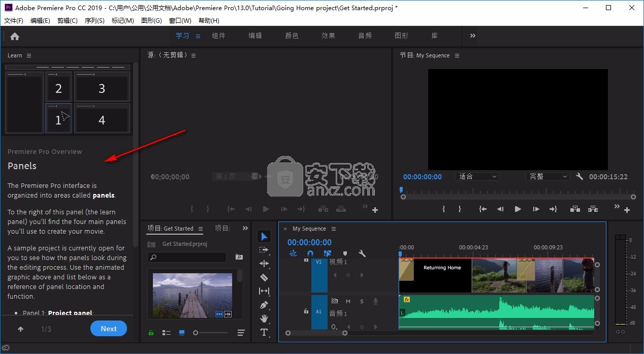644x354 pixels.
Task: Open the 序列(S) menu
Action: click(94, 21)
